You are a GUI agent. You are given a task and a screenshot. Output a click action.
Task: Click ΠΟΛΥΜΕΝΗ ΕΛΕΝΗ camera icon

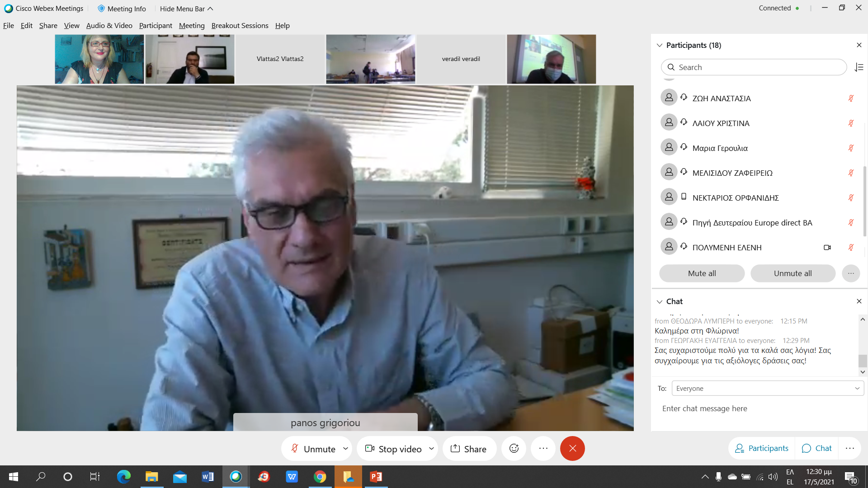[827, 248]
